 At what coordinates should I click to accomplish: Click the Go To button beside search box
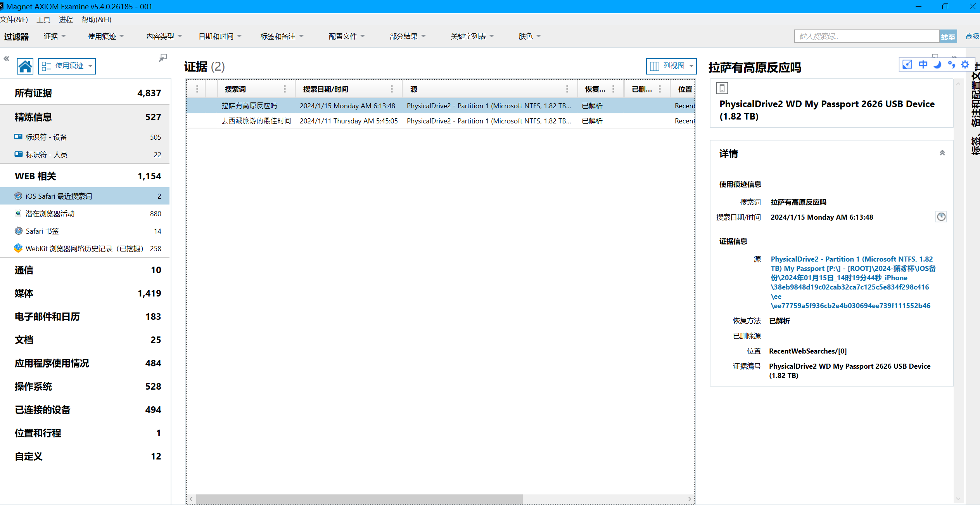948,36
